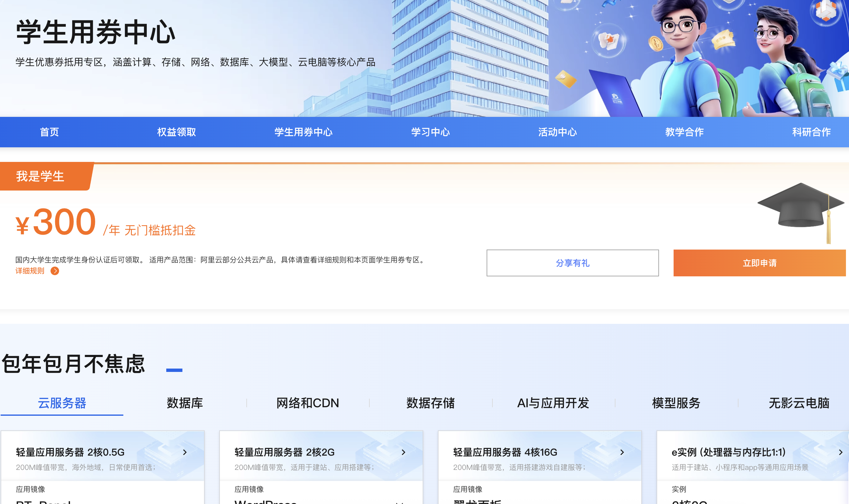
Task: Click the 学生用券中心 banner heading
Action: click(95, 32)
